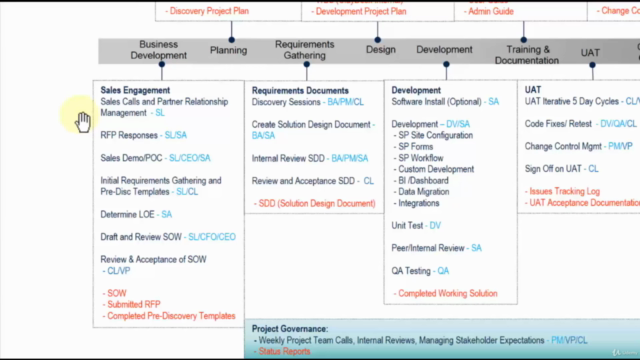Click the connector dot under Business Development
This screenshot has height=360, width=640.
pyautogui.click(x=162, y=64)
